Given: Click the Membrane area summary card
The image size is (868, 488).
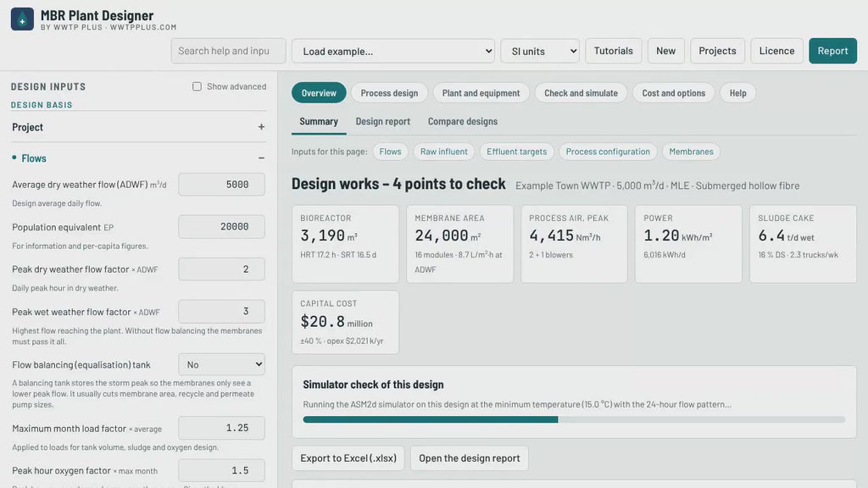Looking at the screenshot, I should (460, 244).
